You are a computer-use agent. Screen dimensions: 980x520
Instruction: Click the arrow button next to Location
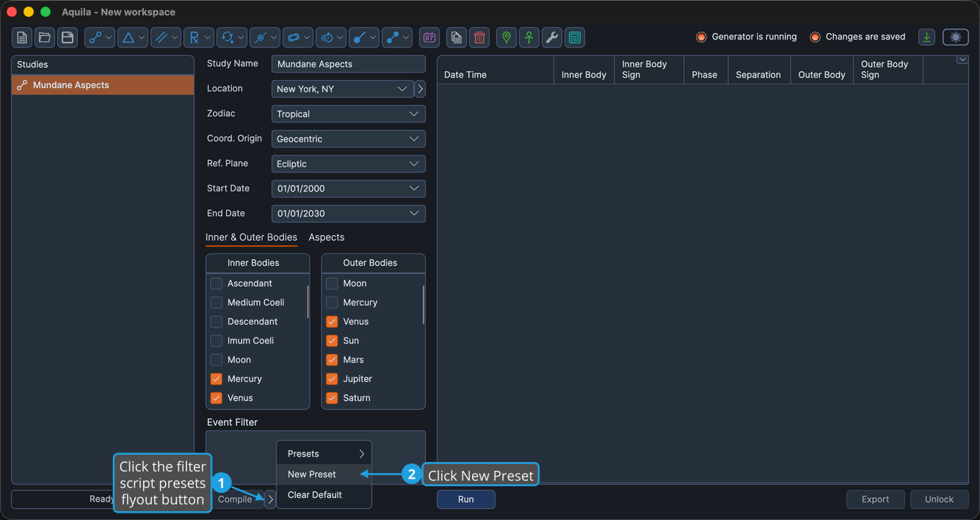coord(420,89)
